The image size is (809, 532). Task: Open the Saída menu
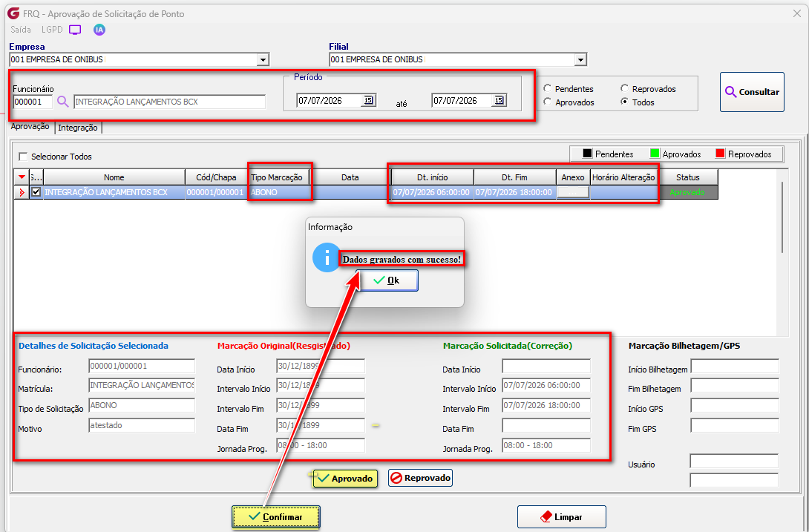21,30
